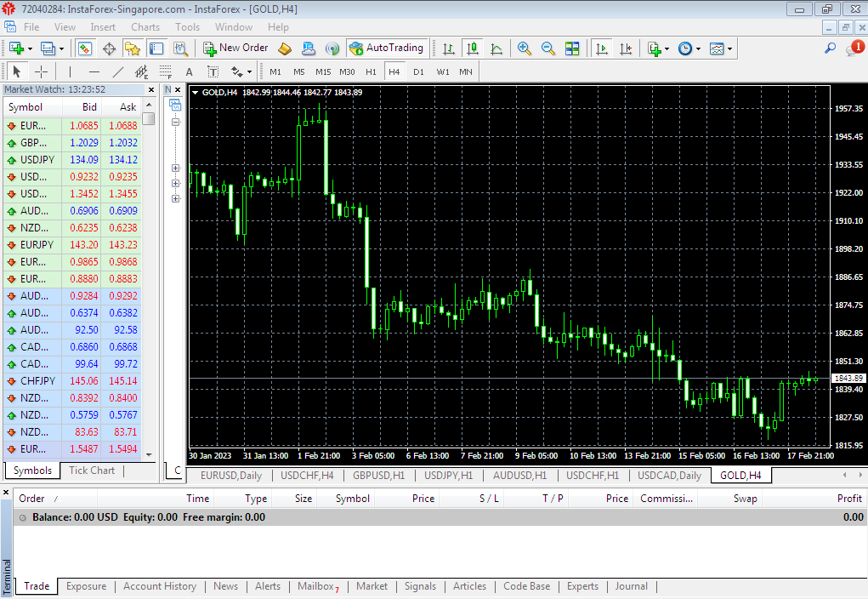Switch chart to Candlesticks
868x599 pixels.
click(473, 48)
